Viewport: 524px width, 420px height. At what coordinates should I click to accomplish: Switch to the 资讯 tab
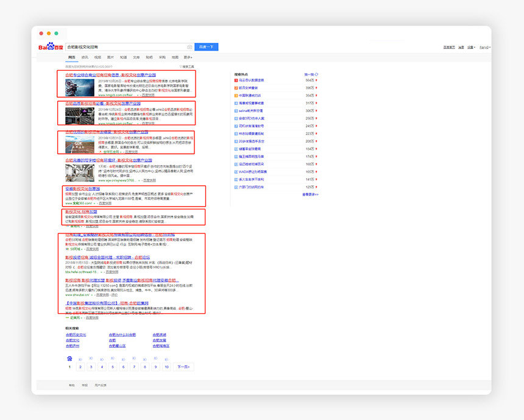(x=85, y=57)
